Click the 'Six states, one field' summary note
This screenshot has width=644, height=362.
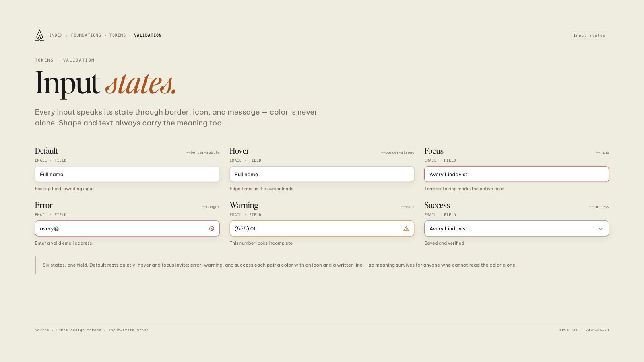(x=279, y=265)
